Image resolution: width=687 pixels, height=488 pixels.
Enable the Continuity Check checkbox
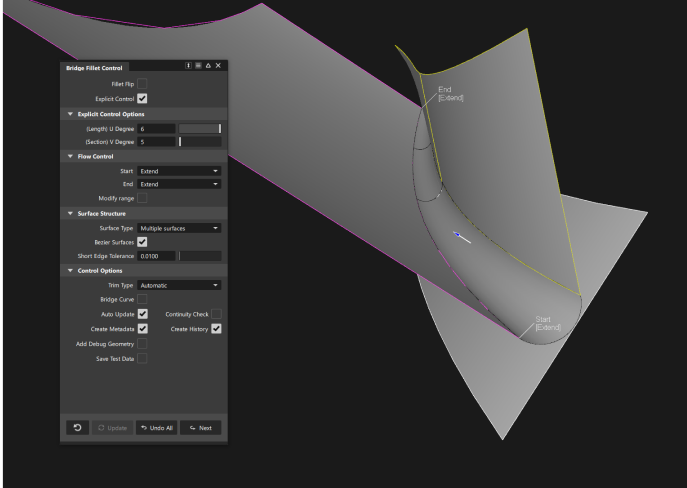tap(216, 314)
